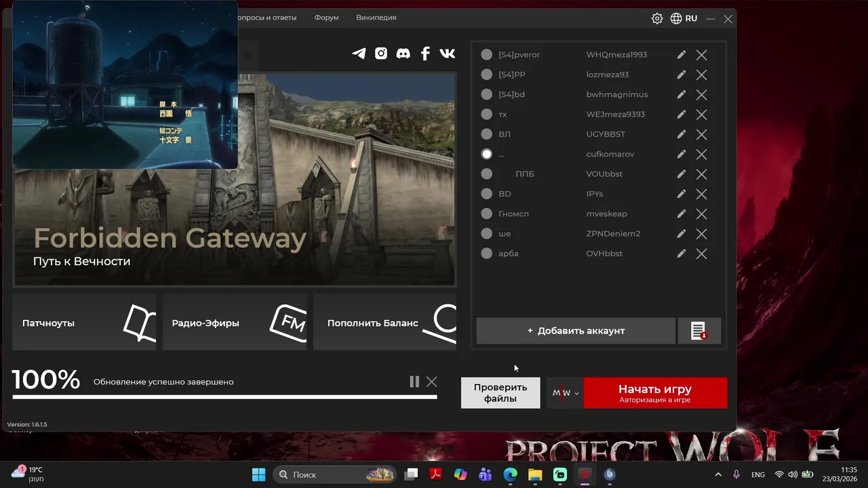Screen dimensions: 868x488
Task: Edit the OVHbbst account with pencil icon
Action: coord(682,253)
